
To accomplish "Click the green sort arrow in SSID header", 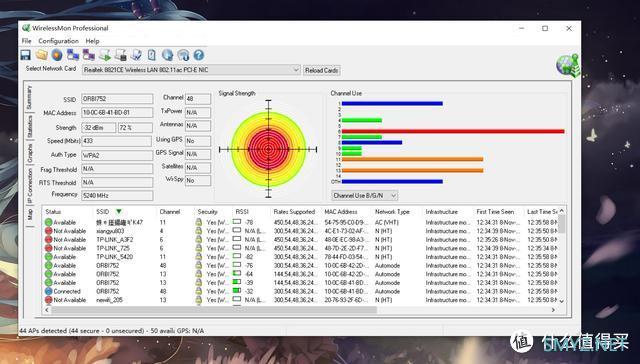I will tap(119, 211).
